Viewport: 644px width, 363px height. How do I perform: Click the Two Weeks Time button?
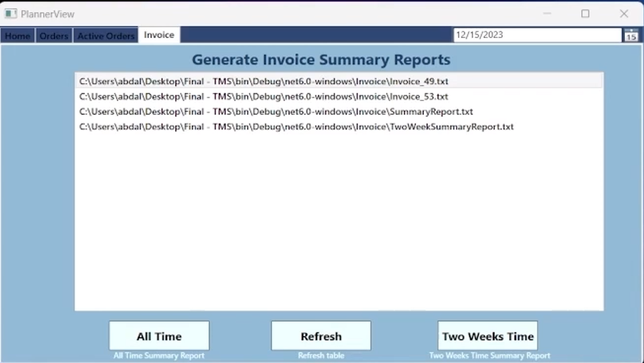click(x=488, y=336)
